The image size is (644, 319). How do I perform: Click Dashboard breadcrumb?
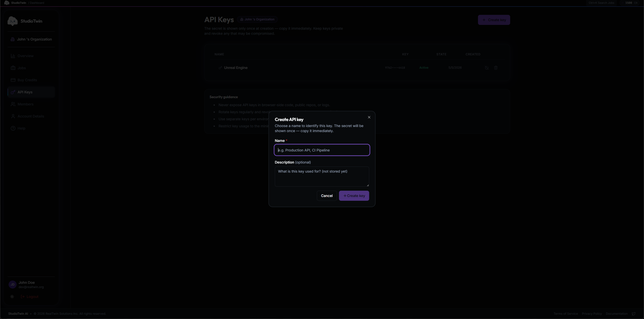[x=37, y=3]
